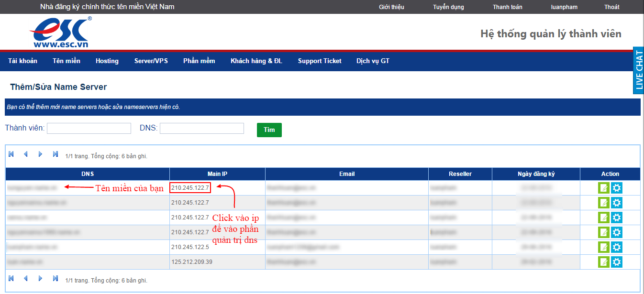The height and width of the screenshot is (294, 644).
Task: Click IP 210.245.122.7 in the first row
Action: click(x=190, y=188)
